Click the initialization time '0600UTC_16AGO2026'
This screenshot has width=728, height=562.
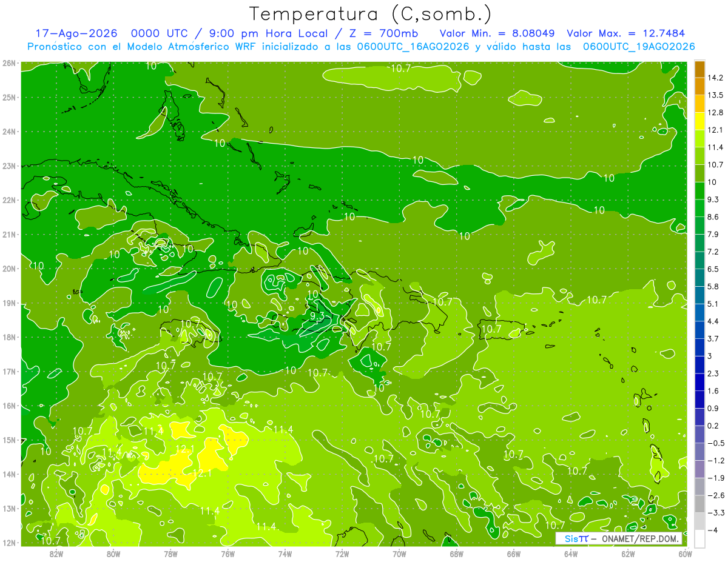click(414, 47)
